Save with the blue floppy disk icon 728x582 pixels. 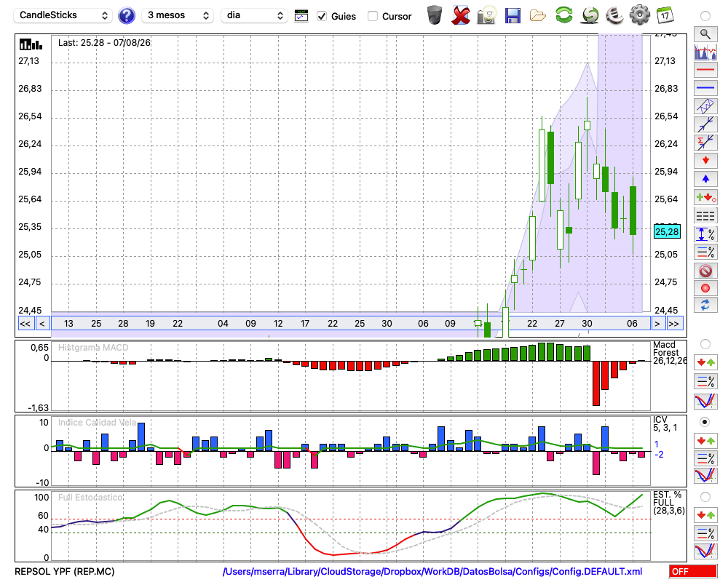coord(513,16)
